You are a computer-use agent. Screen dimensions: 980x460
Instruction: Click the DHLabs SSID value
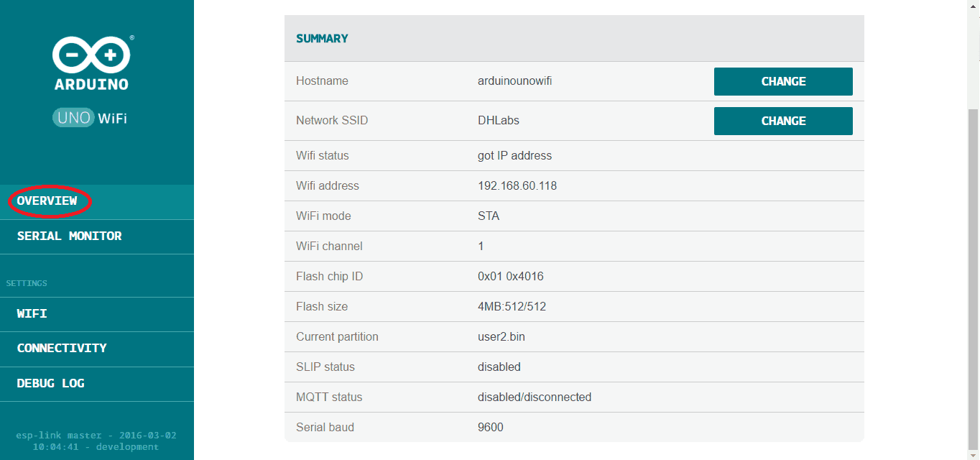click(498, 121)
